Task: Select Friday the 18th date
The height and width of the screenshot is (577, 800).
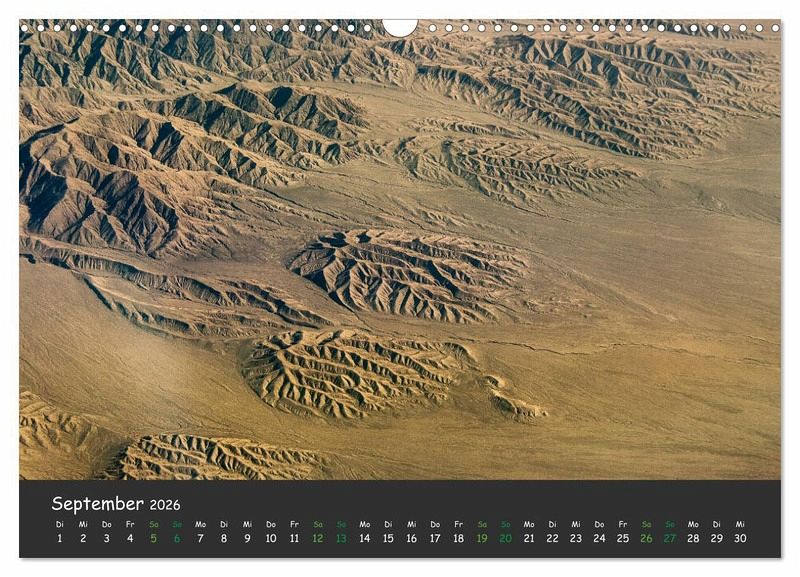Action: click(x=458, y=538)
